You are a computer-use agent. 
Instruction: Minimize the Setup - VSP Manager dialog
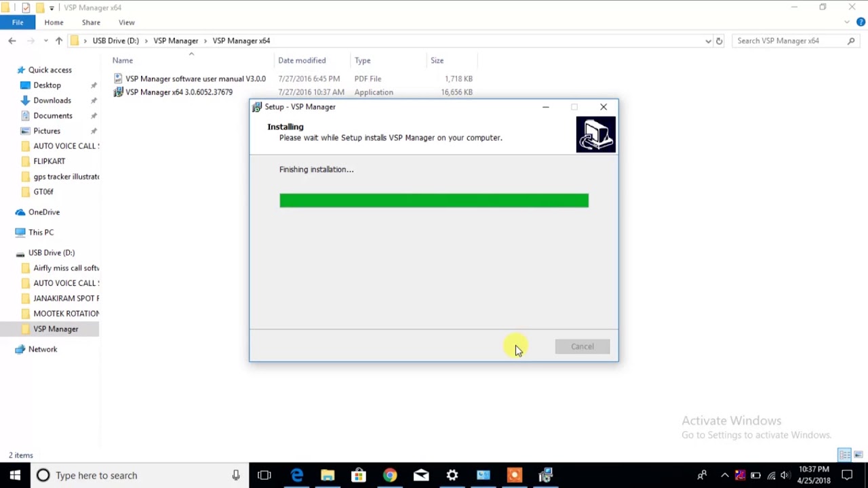pos(546,106)
